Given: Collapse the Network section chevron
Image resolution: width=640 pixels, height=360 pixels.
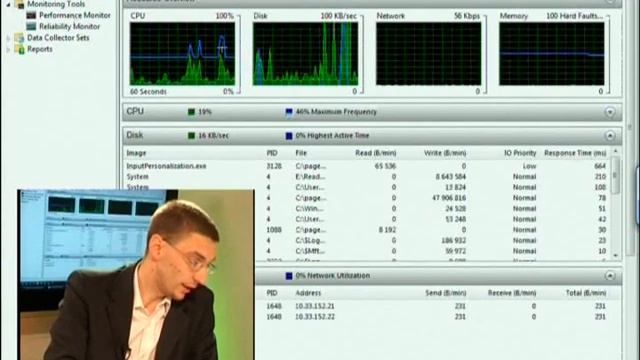Looking at the screenshot, I should coord(610,276).
